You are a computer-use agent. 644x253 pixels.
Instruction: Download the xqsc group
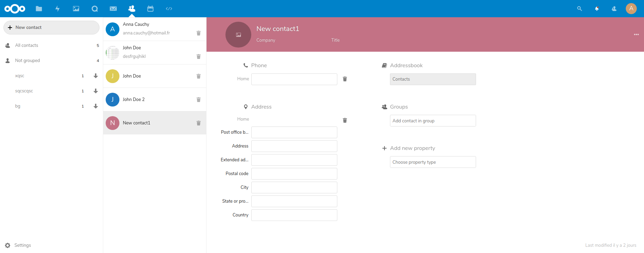(96, 76)
